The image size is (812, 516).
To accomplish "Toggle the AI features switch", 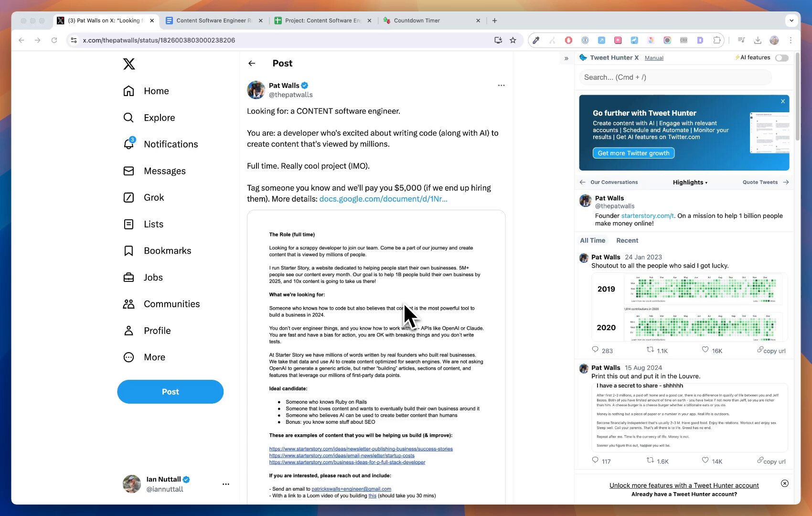I will [x=782, y=58].
